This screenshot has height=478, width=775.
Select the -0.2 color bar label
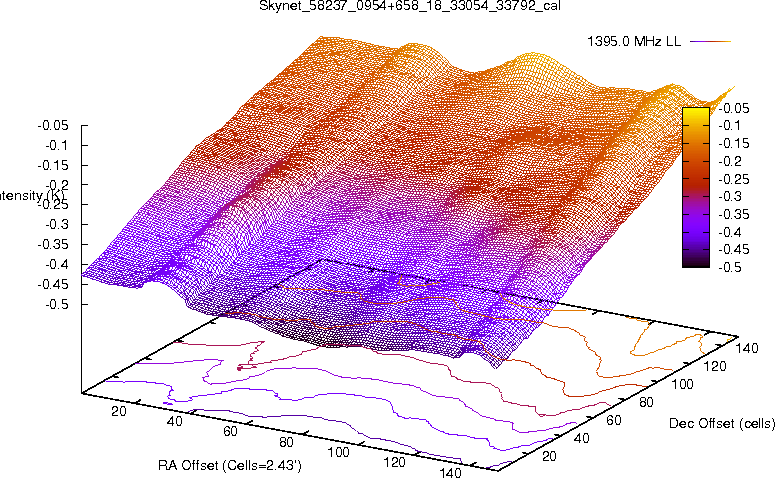click(x=730, y=161)
